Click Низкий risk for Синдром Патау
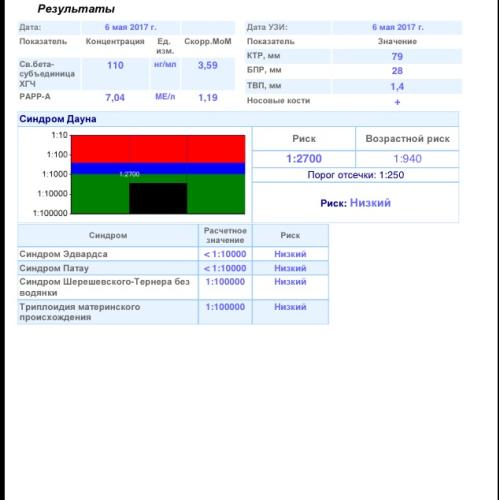The width and height of the screenshot is (499, 500). coord(290,268)
